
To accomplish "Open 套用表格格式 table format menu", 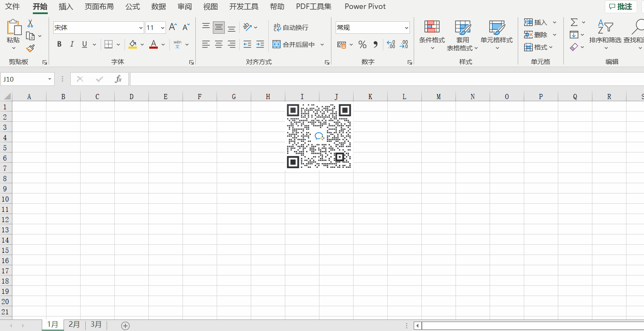I will 463,35.
